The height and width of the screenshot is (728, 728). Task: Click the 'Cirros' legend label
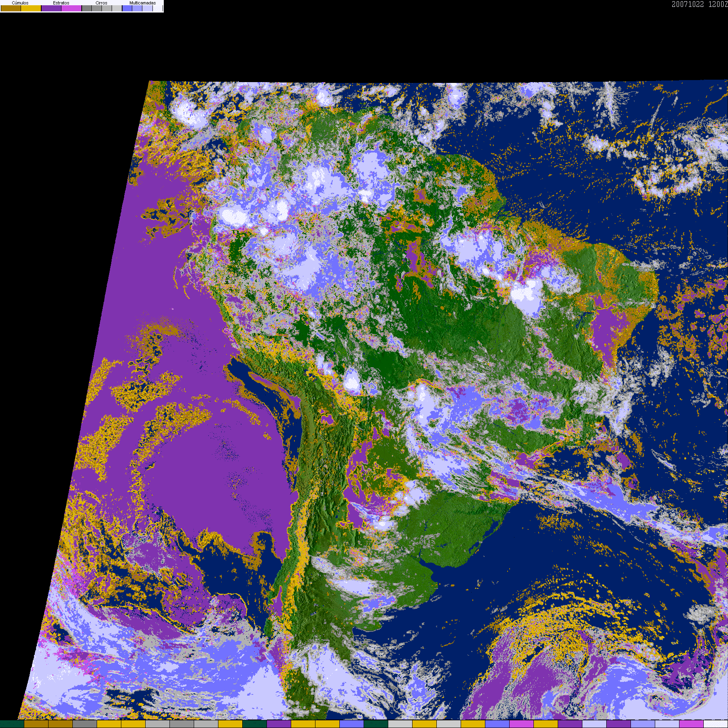coord(102,3)
